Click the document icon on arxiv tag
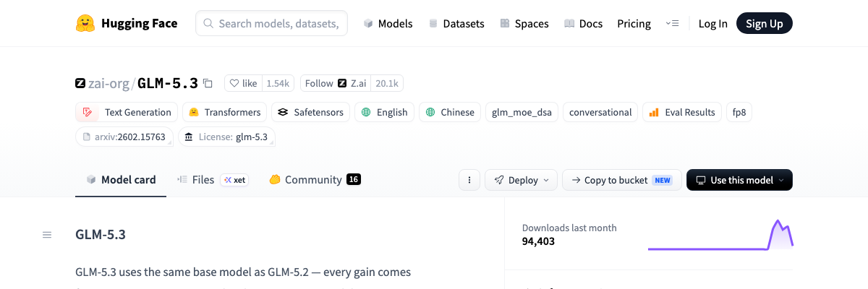868x289 pixels. pos(87,137)
